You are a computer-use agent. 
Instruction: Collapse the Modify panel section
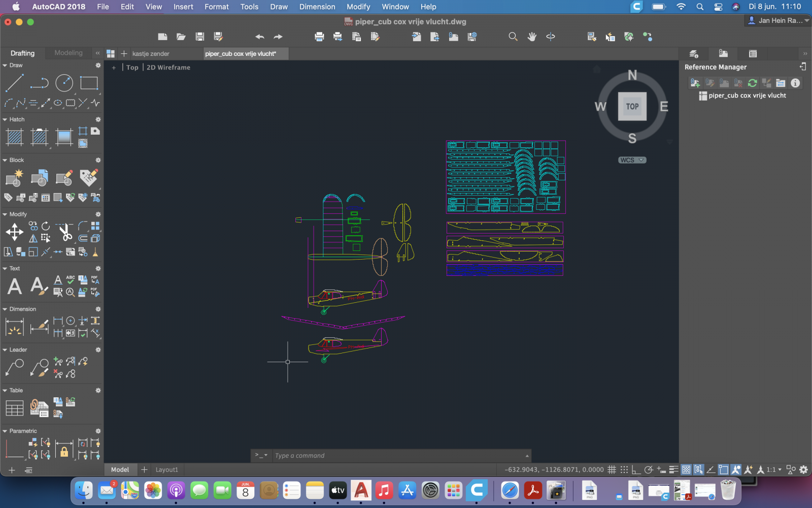tap(5, 214)
